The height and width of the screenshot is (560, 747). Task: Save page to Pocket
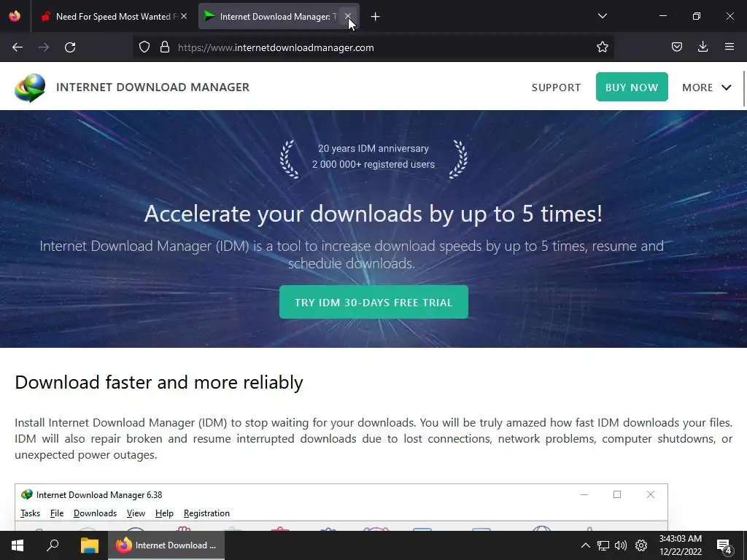click(677, 47)
